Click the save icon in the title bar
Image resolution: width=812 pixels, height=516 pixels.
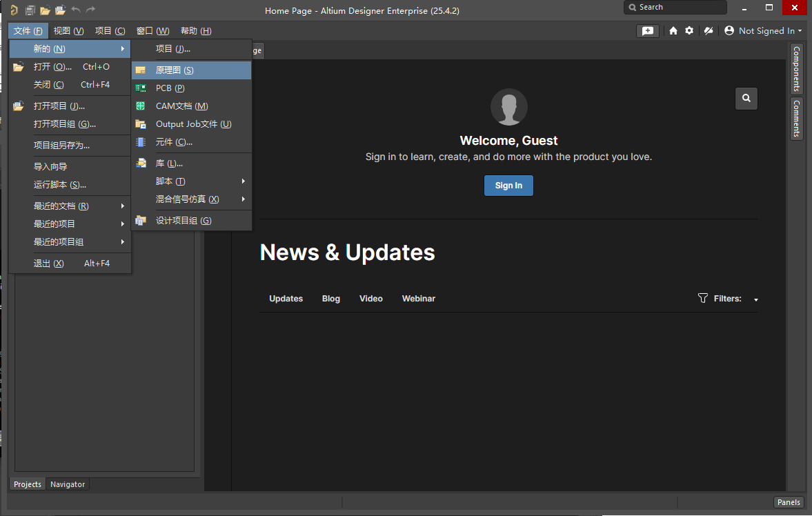coord(30,10)
